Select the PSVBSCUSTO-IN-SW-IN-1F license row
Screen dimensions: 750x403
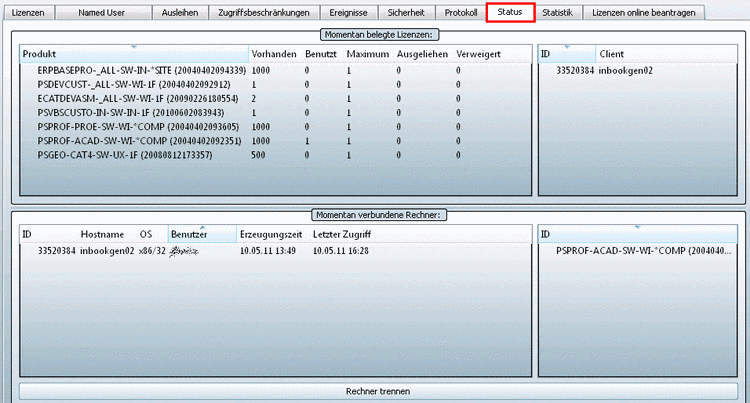tap(276, 113)
